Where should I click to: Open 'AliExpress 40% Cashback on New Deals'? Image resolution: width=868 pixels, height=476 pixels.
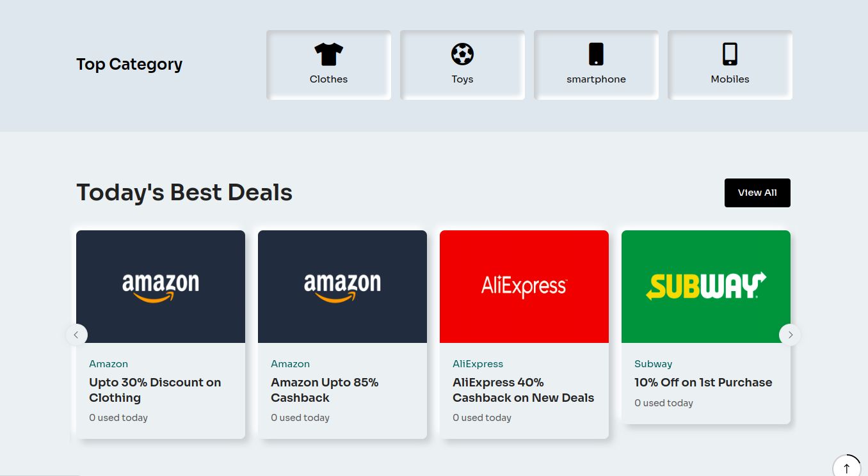pyautogui.click(x=523, y=390)
